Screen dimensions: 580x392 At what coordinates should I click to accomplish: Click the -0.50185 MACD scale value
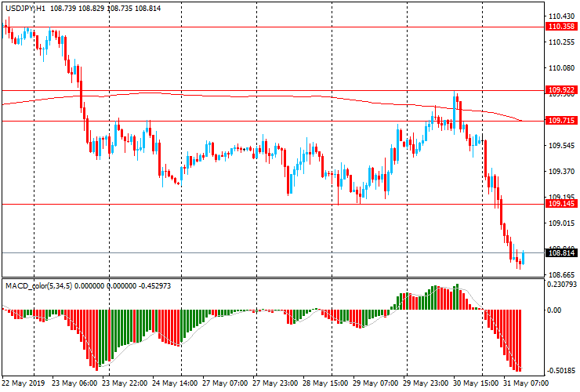561,371
